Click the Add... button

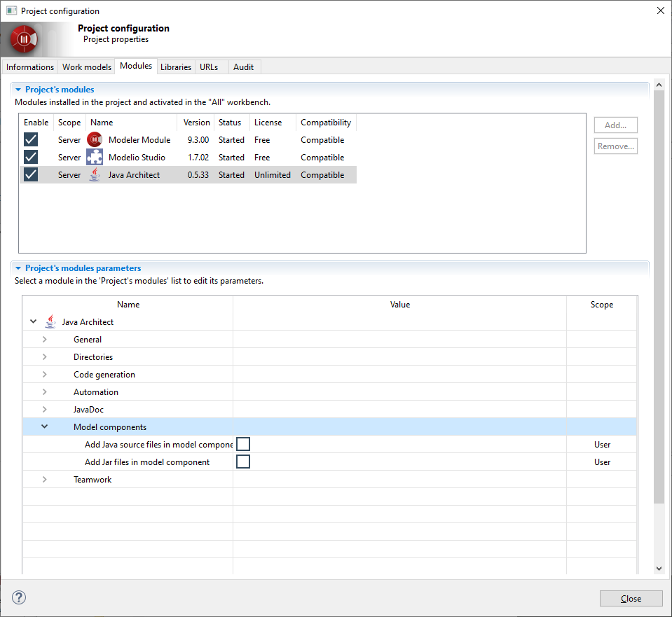[615, 125]
